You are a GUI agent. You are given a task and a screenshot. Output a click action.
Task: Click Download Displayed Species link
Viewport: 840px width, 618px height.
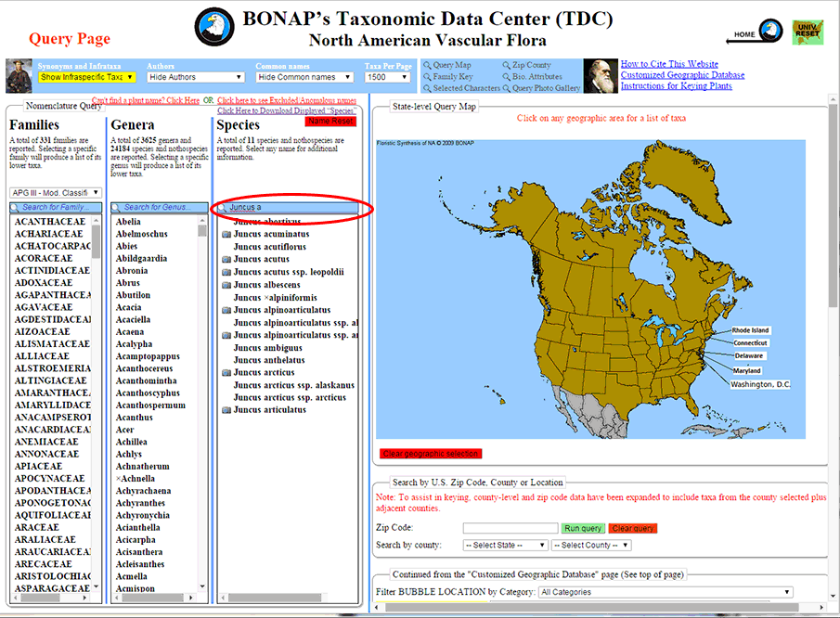(287, 110)
